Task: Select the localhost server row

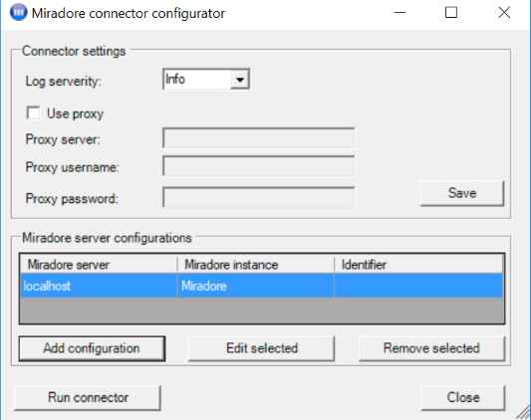Action: coord(261,286)
